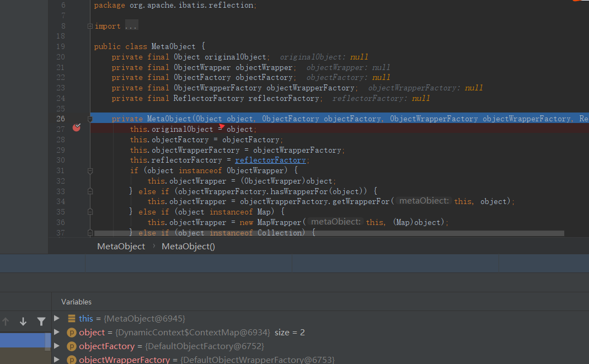The width and height of the screenshot is (589, 364).
Task: Collapse the else-if Collection block at line 37
Action: click(x=90, y=233)
